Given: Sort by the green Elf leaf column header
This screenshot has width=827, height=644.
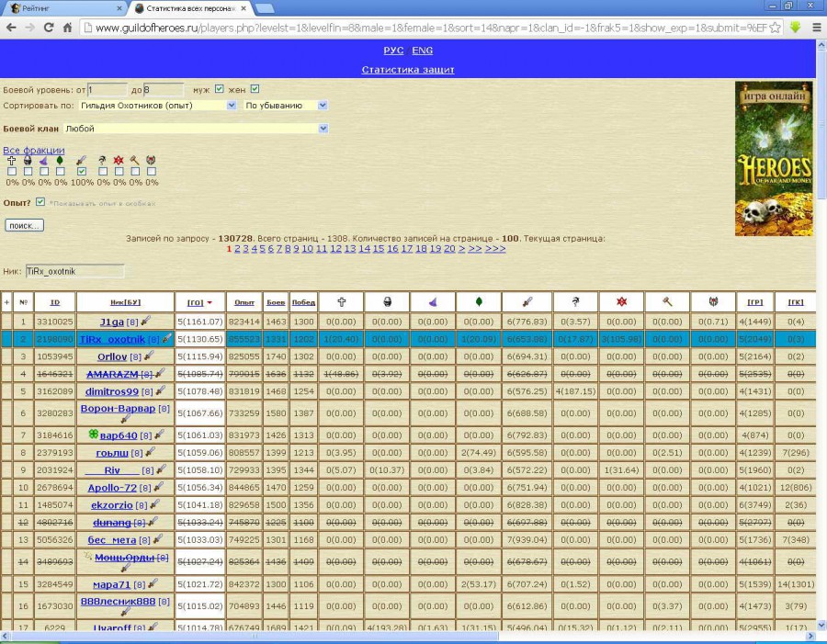Looking at the screenshot, I should pos(479,301).
